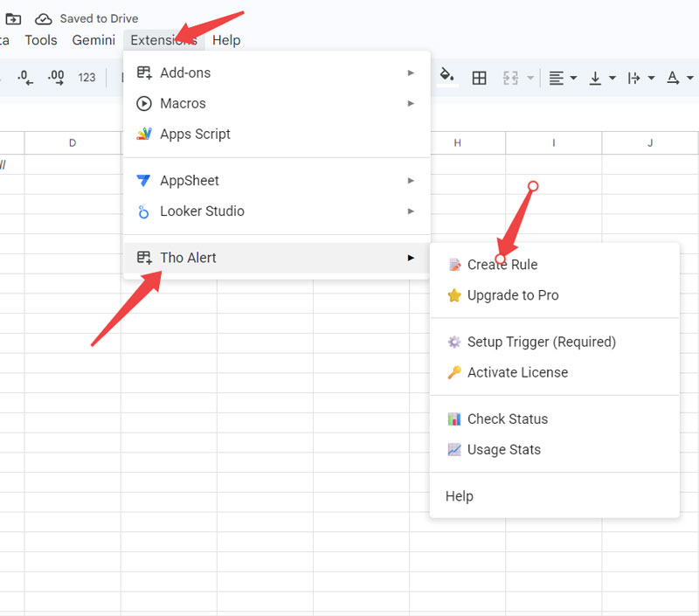699x616 pixels.
Task: Open the text color picker
Action: point(675,78)
